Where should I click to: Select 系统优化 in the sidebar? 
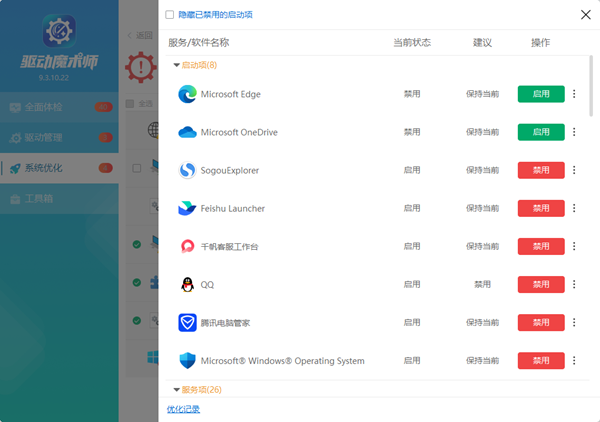[59, 168]
